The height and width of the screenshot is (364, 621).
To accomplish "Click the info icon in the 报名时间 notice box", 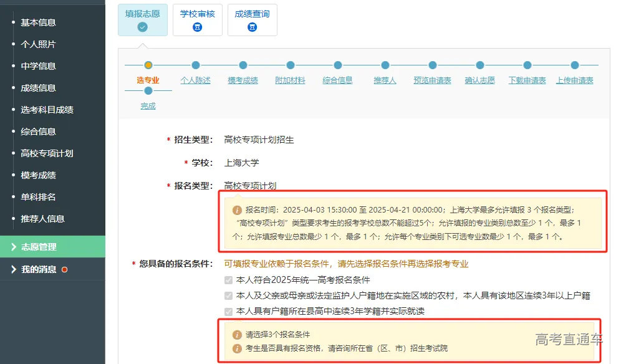I will (237, 209).
